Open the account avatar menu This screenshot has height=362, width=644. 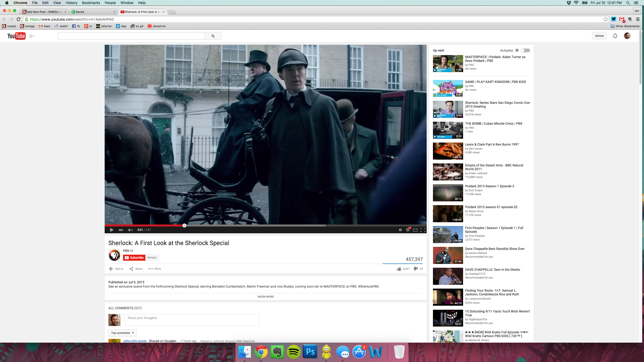[x=627, y=36]
